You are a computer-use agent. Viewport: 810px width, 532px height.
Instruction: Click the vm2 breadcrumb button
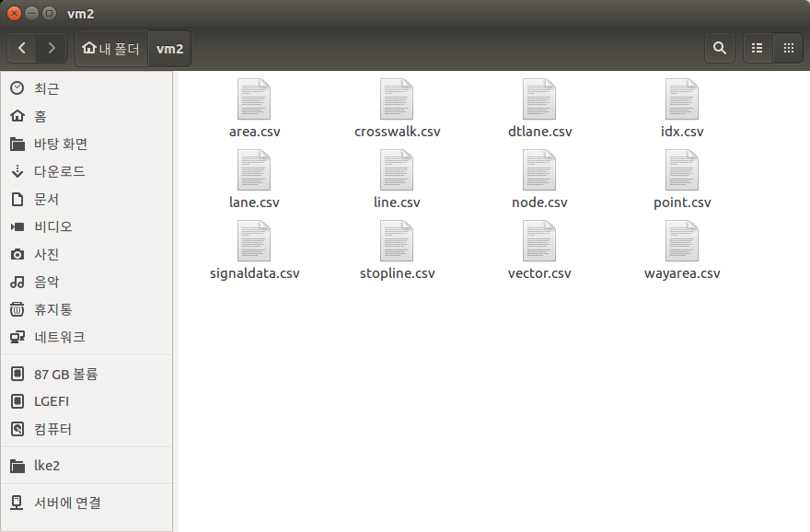point(170,49)
